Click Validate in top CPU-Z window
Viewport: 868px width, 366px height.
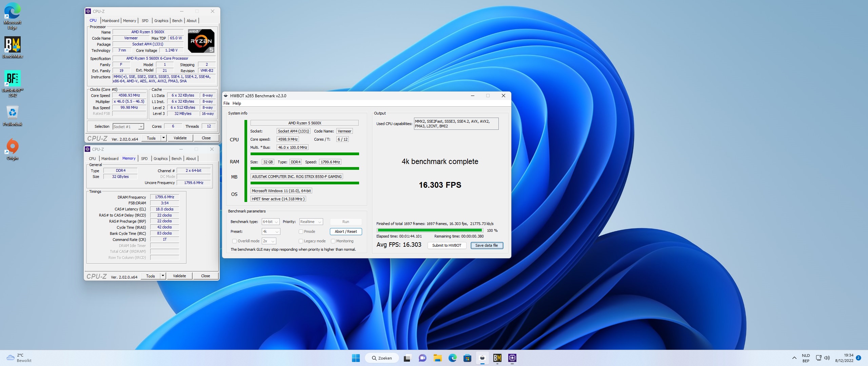point(180,138)
